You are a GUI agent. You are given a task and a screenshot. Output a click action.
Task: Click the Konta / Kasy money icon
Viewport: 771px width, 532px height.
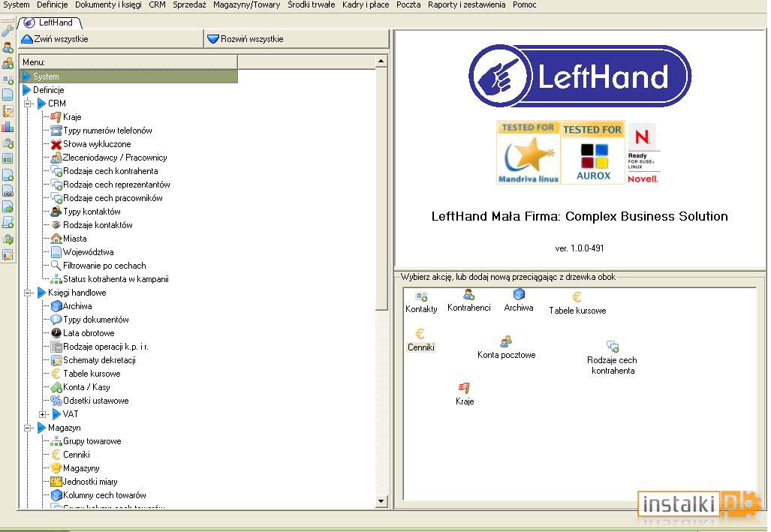[56, 387]
